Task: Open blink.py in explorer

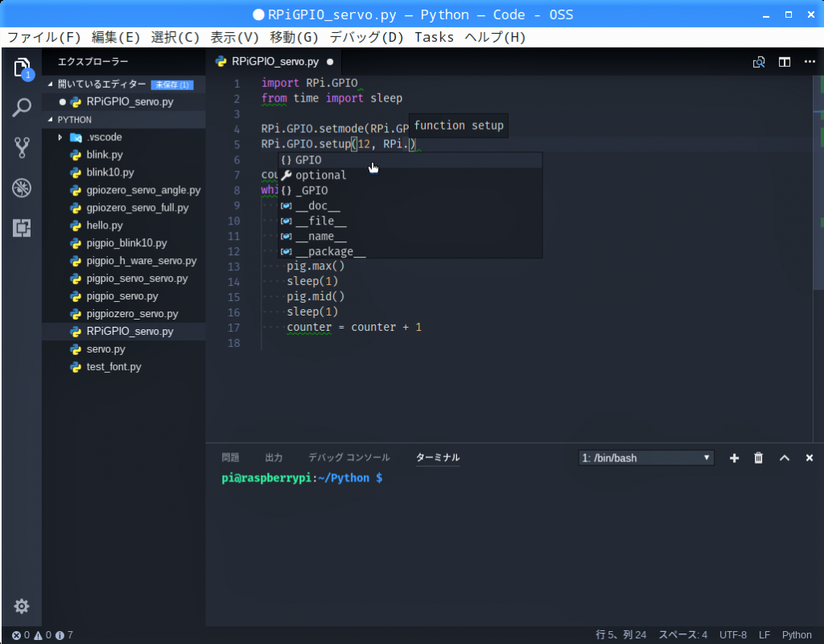Action: pyautogui.click(x=124, y=155)
